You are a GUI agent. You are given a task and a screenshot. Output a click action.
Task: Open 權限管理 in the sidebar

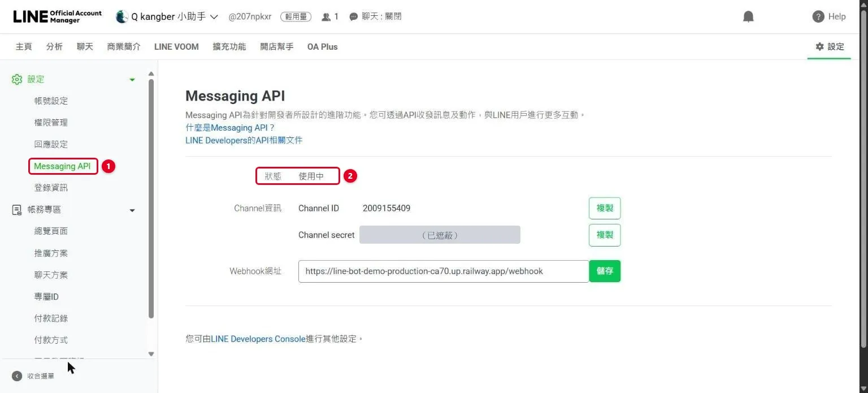coord(51,123)
